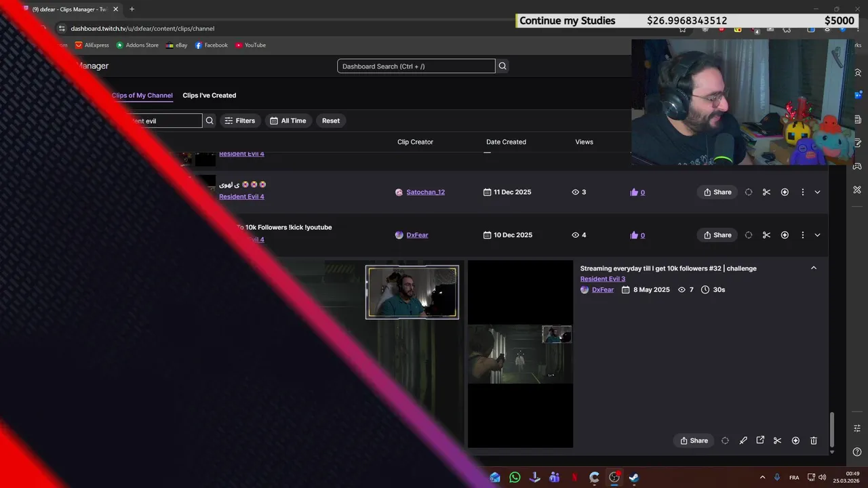Open Microsoft Teams from the taskbar
Image resolution: width=868 pixels, height=488 pixels.
coord(555,477)
